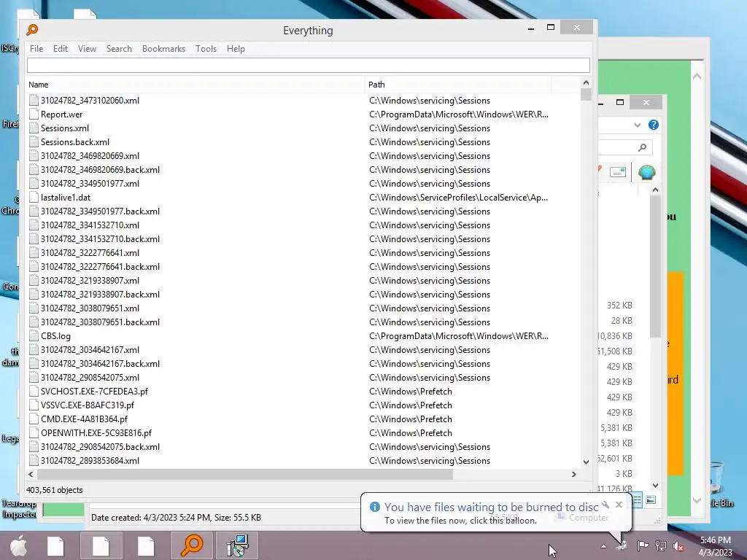Screen dimensions: 747x560
Task: Click the file icon beside Report.wer
Action: pyautogui.click(x=34, y=114)
